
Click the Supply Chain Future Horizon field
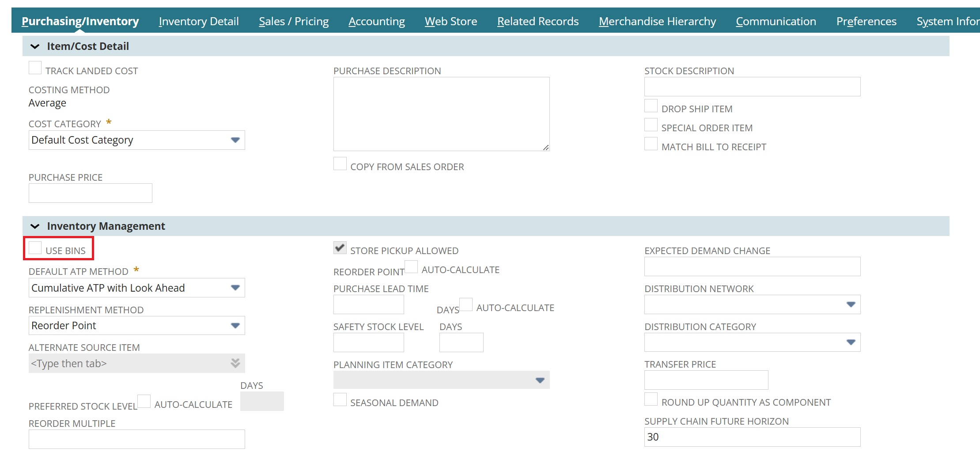coord(752,437)
